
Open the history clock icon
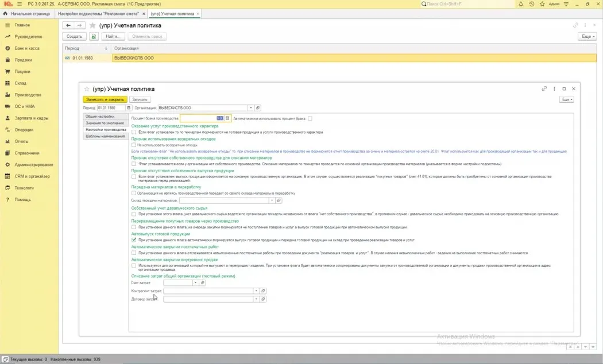(531, 4)
